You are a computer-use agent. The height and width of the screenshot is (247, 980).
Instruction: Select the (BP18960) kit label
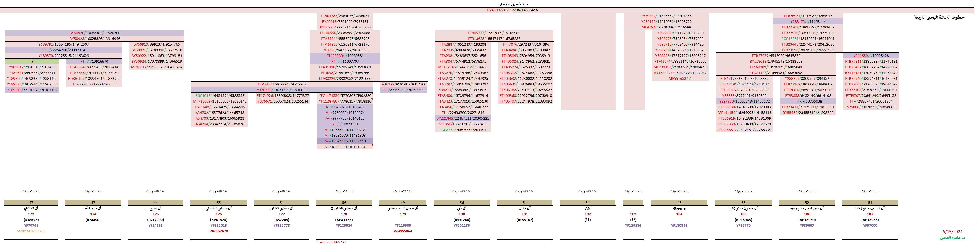coord(807,220)
